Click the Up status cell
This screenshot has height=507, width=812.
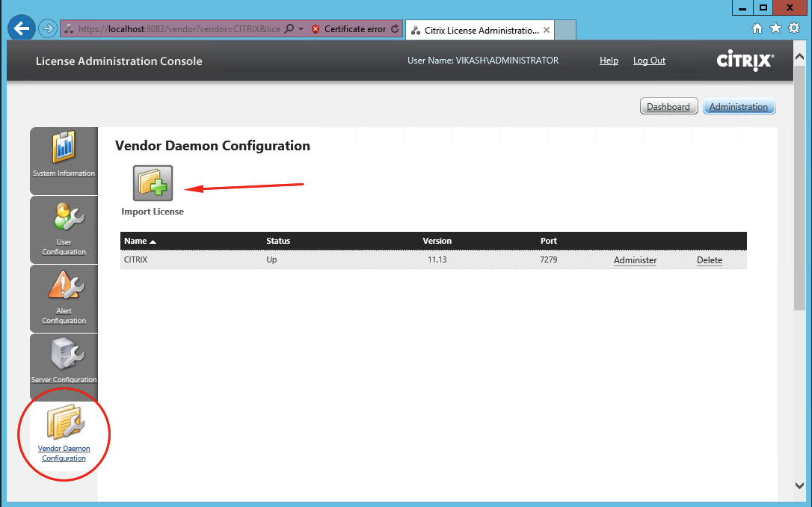click(271, 259)
